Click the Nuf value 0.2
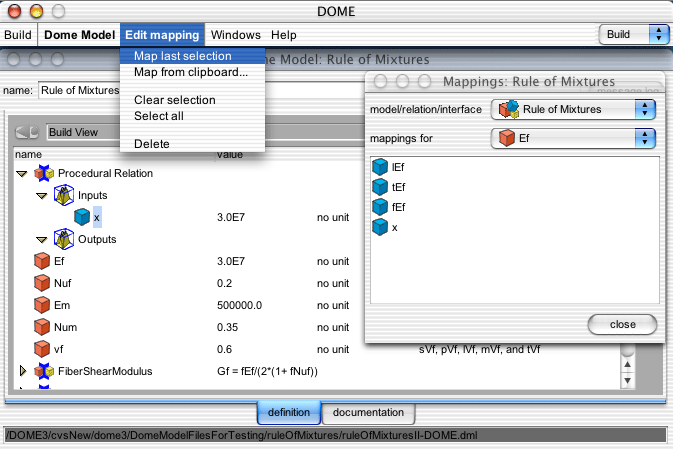This screenshot has width=673, height=449. 224,283
